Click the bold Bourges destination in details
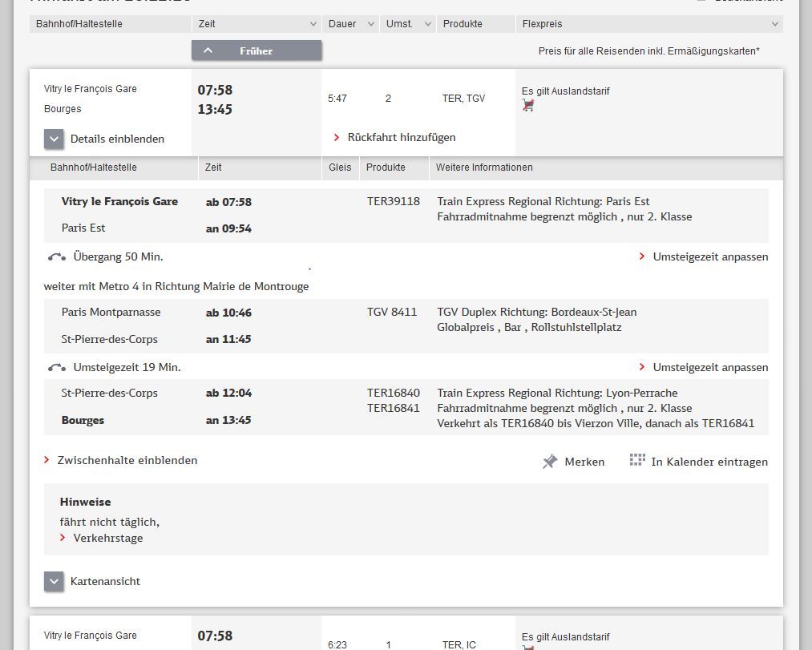Image resolution: width=812 pixels, height=650 pixels. pos(83,420)
